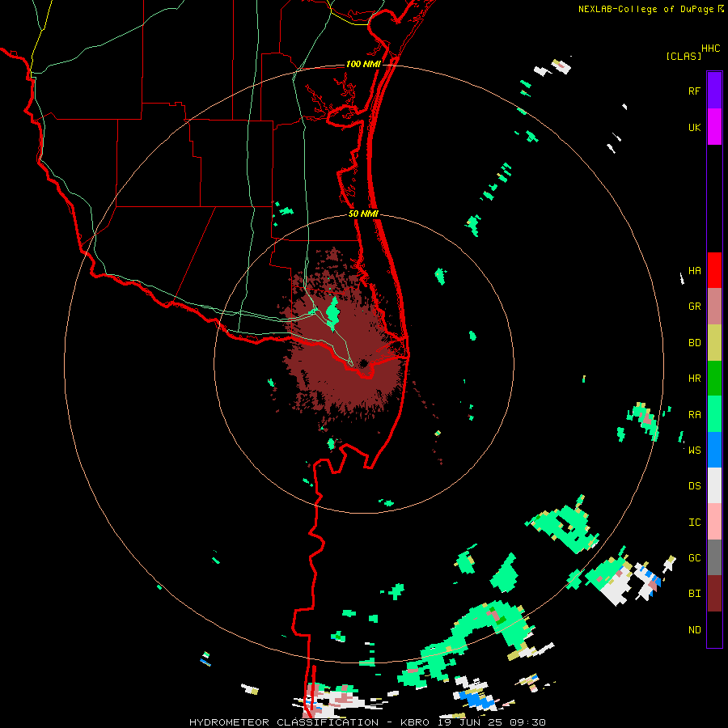
Task: Select the "GC" legend label
Action: [694, 558]
